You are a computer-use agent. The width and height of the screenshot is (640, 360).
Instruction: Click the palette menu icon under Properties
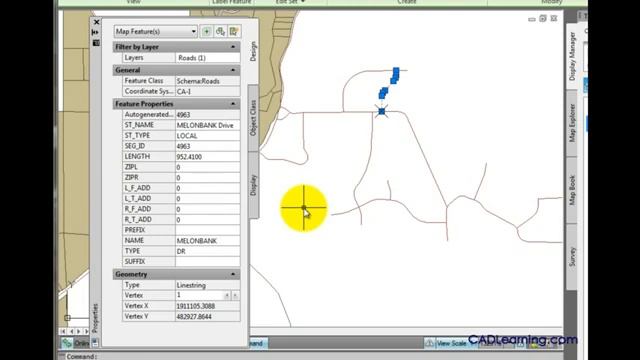point(95,342)
